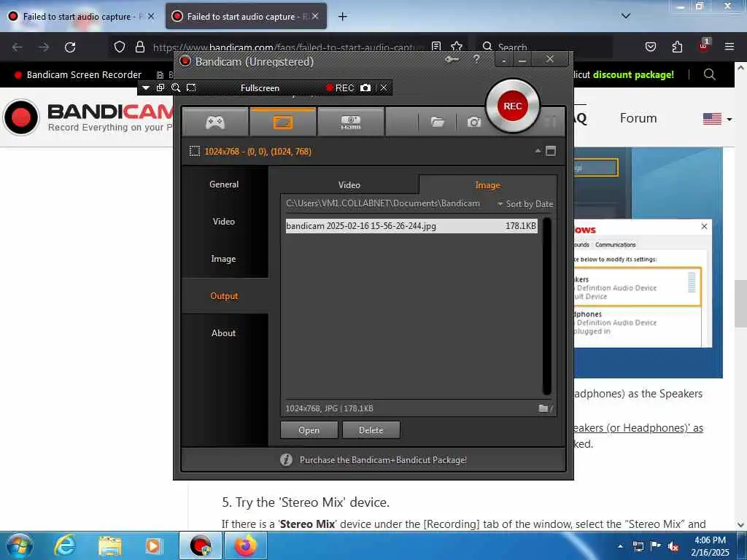747x560 pixels.
Task: Open the Sort by Date dropdown
Action: 525,204
